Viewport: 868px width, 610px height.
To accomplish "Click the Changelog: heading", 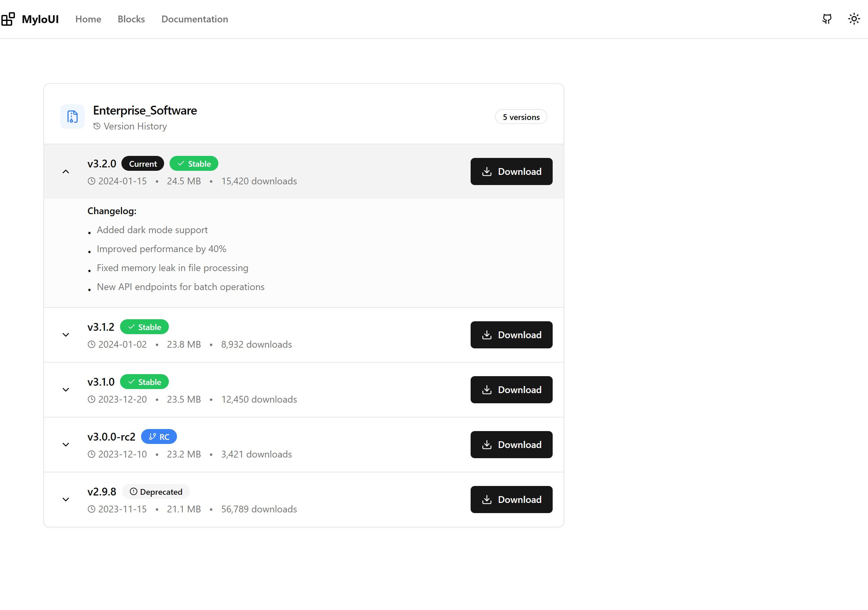I will coord(112,211).
